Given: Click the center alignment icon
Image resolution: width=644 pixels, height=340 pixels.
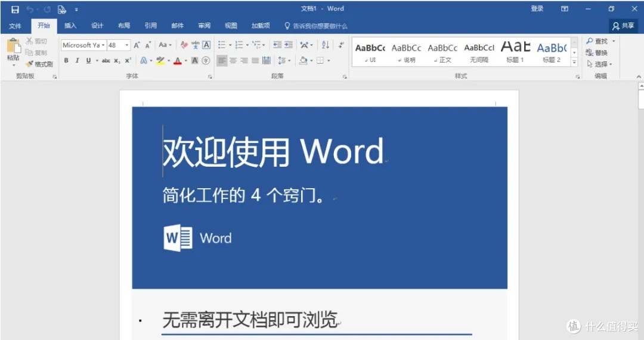Looking at the screenshot, I should click(x=233, y=61).
